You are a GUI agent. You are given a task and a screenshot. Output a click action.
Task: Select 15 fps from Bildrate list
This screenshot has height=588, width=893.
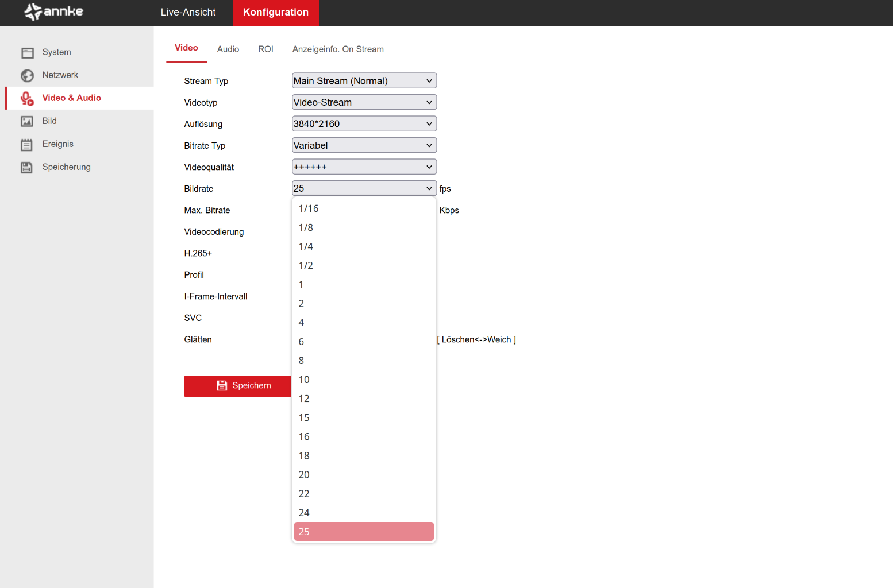(x=304, y=418)
